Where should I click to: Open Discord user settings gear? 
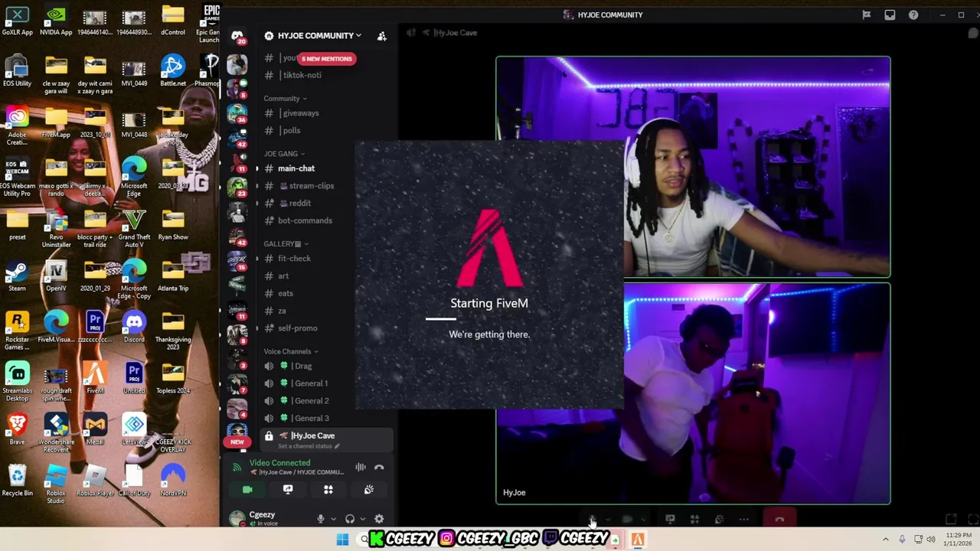click(x=379, y=519)
